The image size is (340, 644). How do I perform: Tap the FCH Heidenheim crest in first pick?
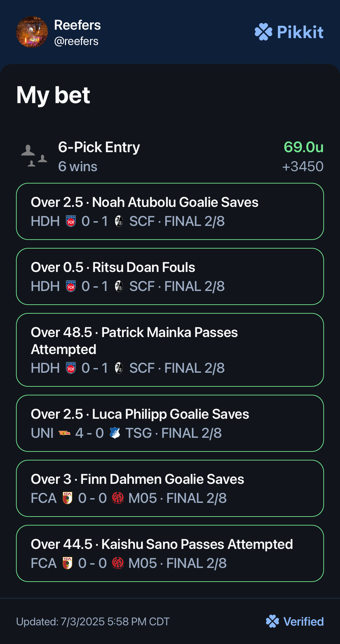(x=71, y=221)
